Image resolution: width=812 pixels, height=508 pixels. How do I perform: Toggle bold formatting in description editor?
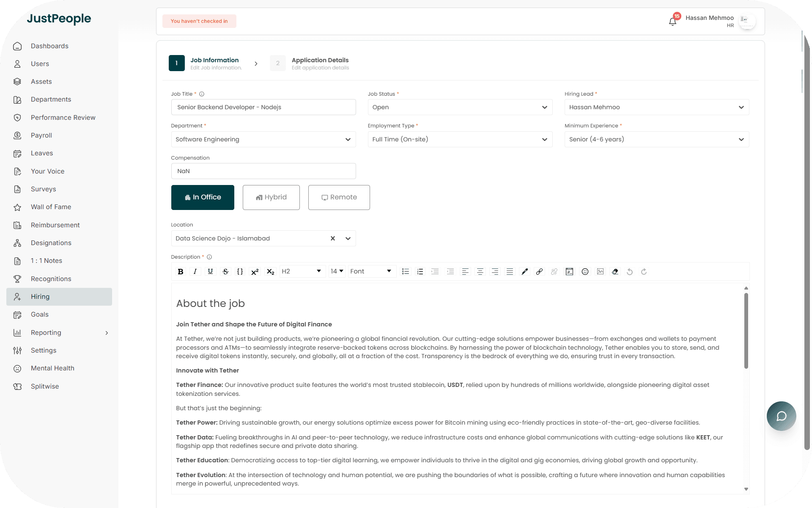181,272
